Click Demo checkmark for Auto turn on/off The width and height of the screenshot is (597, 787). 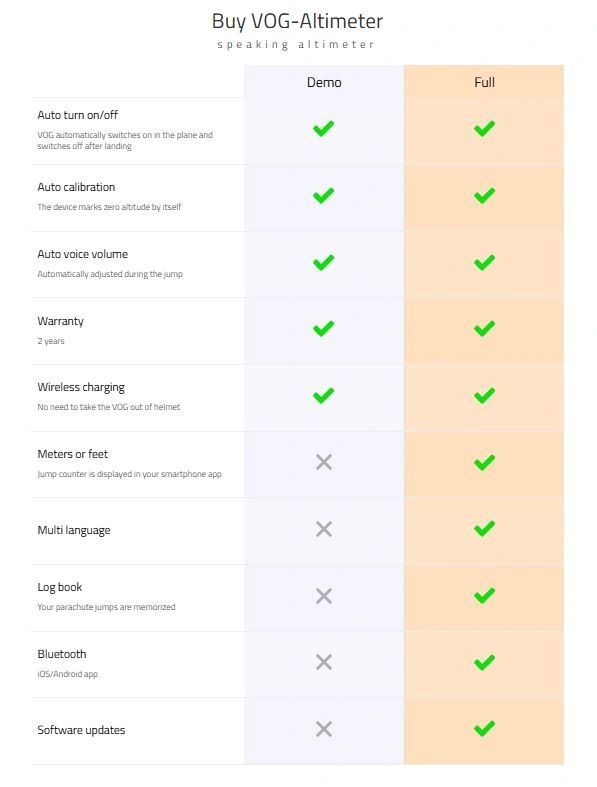click(323, 128)
